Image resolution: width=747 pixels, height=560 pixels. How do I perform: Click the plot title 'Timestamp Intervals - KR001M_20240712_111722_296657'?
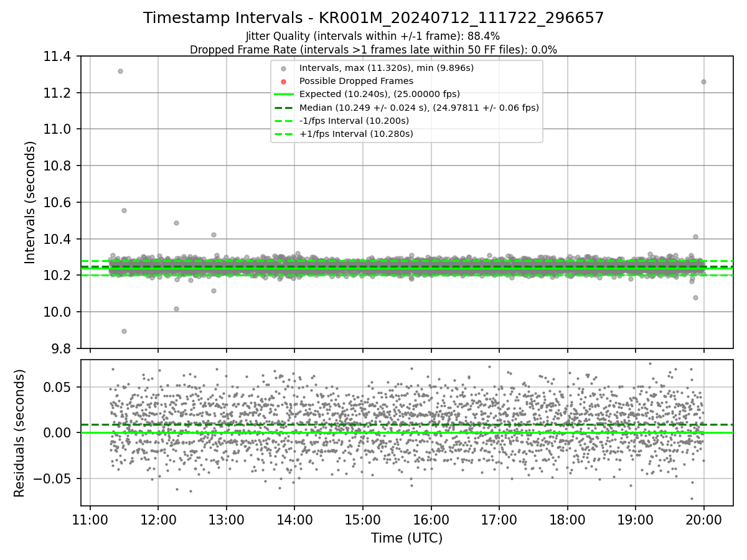click(374, 18)
